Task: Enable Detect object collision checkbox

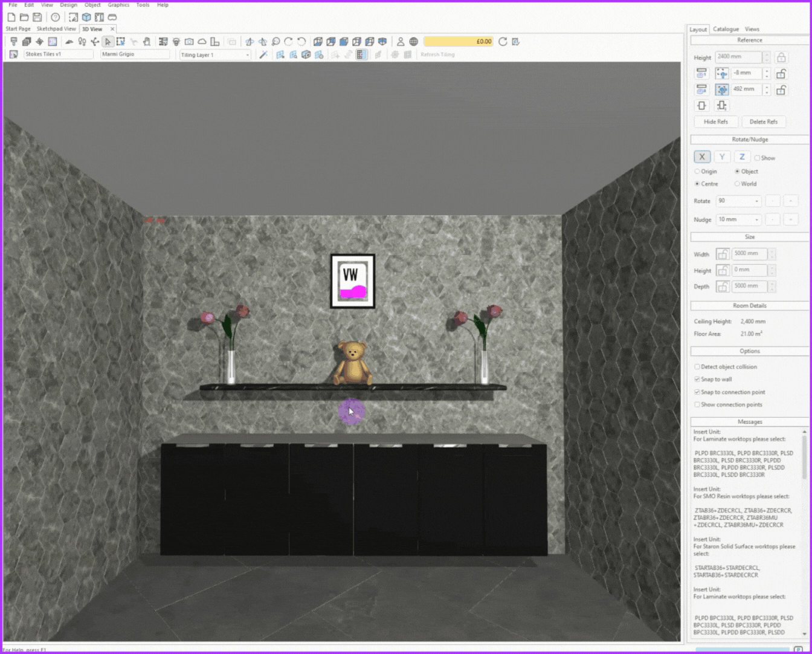Action: (697, 367)
